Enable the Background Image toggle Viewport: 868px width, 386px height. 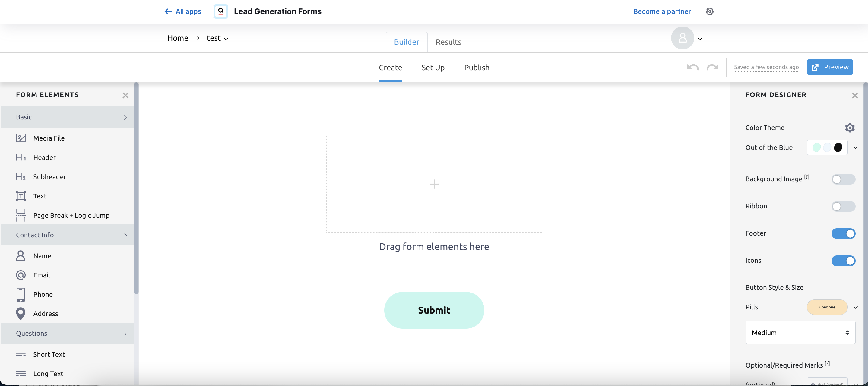coord(843,179)
